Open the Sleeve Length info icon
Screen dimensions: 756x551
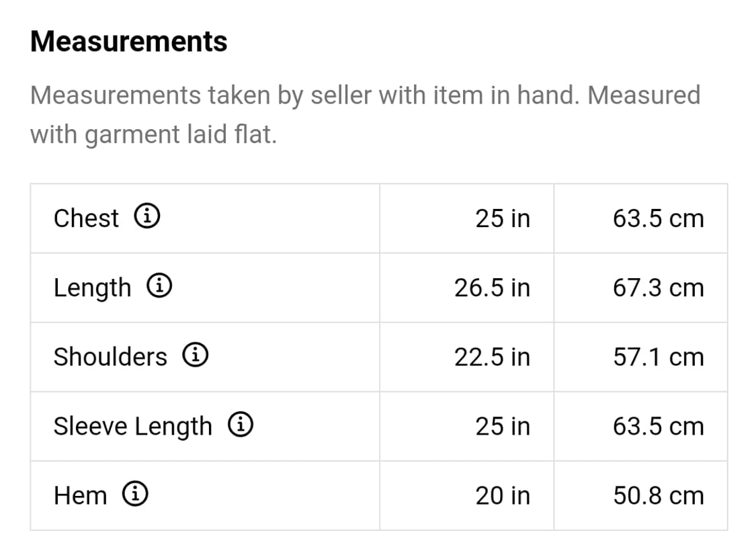(240, 424)
